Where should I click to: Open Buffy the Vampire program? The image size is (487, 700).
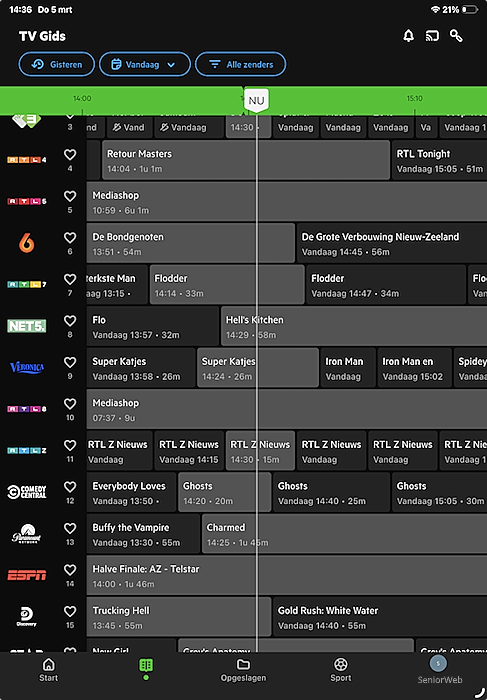pyautogui.click(x=143, y=533)
